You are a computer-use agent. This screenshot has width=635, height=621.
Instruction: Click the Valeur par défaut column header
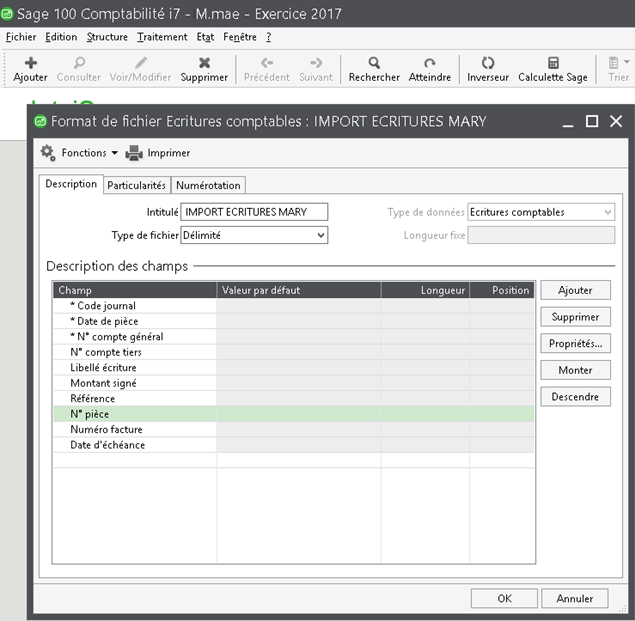tap(299, 290)
